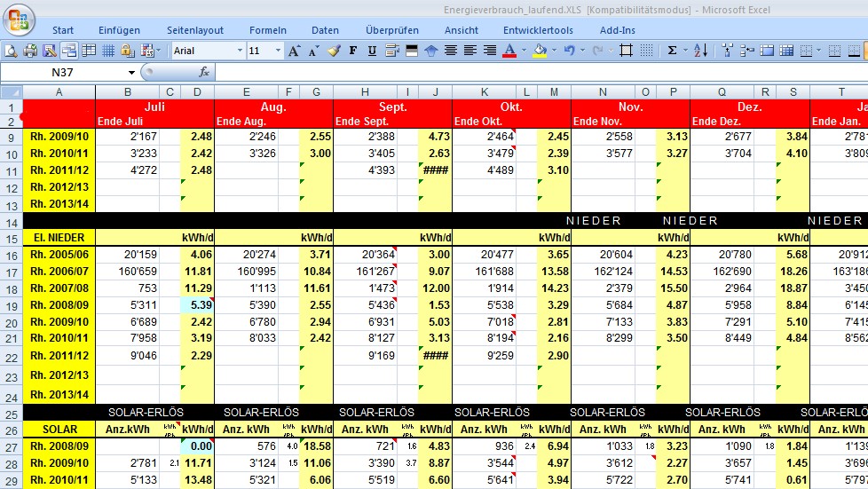The height and width of the screenshot is (489, 868).
Task: Click the undo arrow icon
Action: coord(569,51)
